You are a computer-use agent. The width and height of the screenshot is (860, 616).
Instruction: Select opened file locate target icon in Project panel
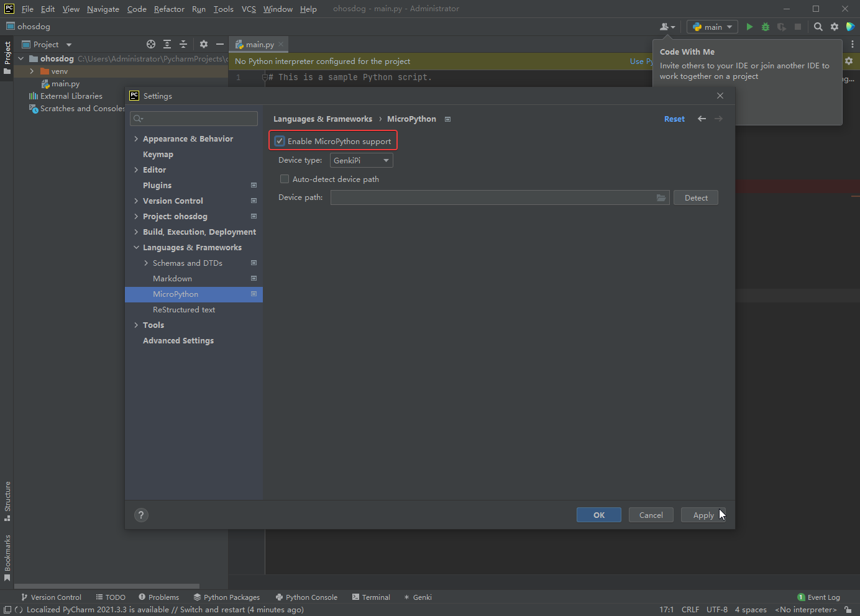click(151, 44)
